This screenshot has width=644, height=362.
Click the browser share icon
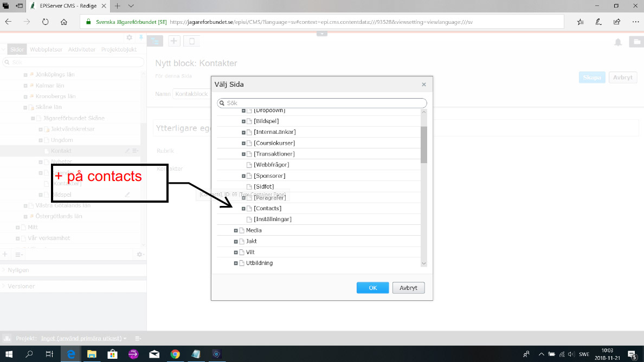(617, 22)
